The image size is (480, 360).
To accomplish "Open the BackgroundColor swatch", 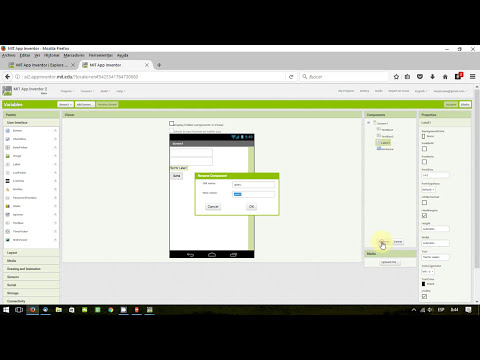I will pos(423,136).
